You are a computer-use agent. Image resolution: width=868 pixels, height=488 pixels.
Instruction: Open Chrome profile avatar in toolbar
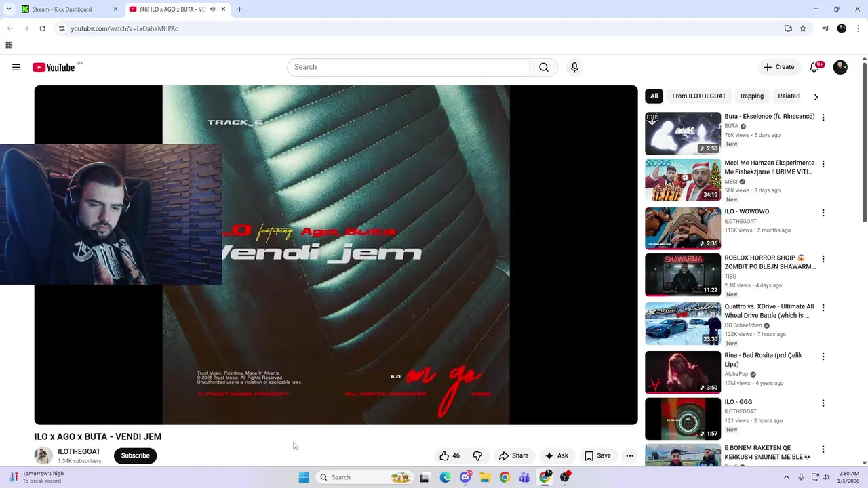coord(842,28)
